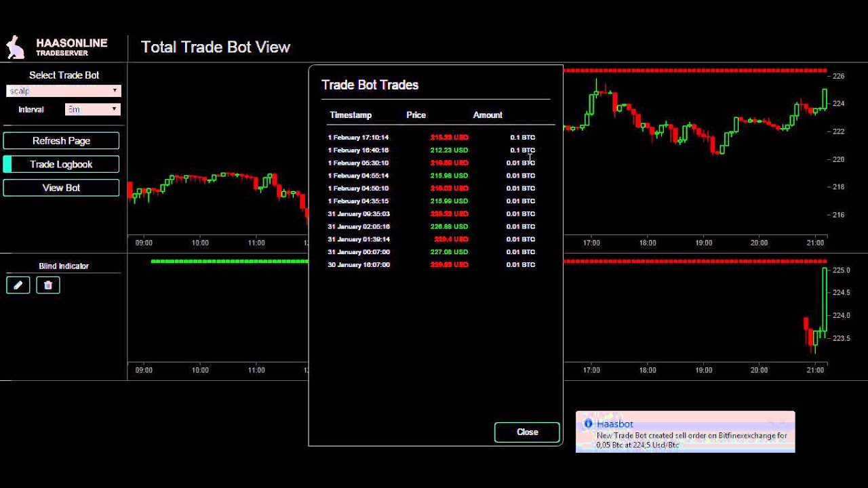Click the 226 price axis label

[x=838, y=76]
